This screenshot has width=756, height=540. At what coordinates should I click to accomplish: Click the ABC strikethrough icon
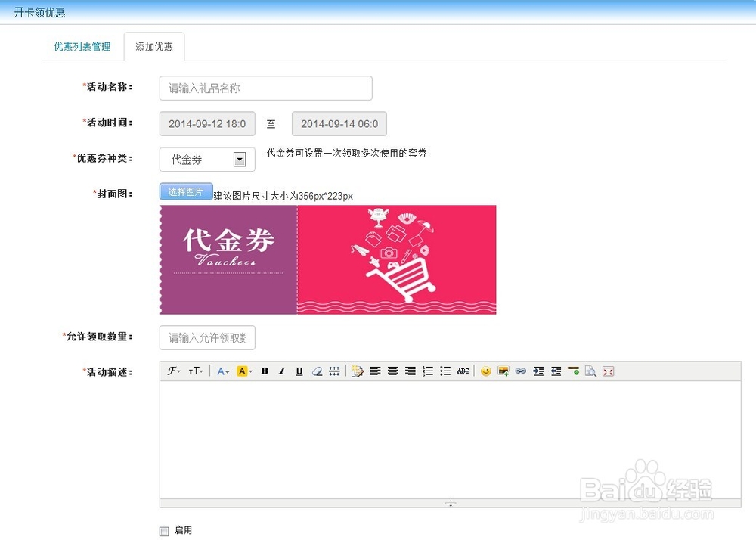point(463,371)
